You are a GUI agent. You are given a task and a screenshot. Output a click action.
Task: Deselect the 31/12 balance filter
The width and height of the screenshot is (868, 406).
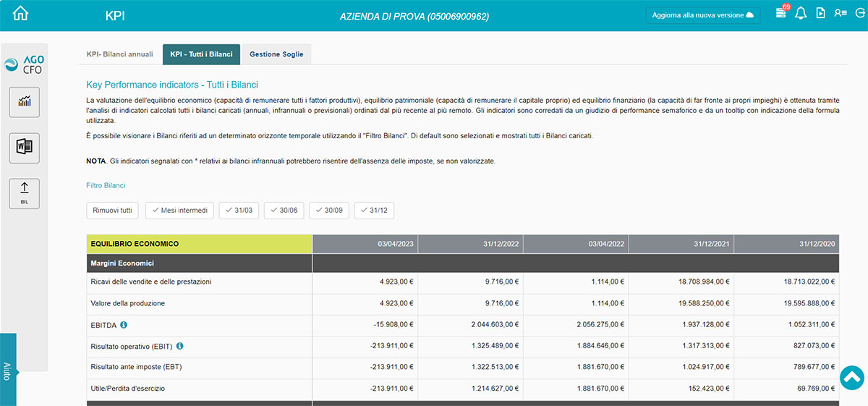374,211
